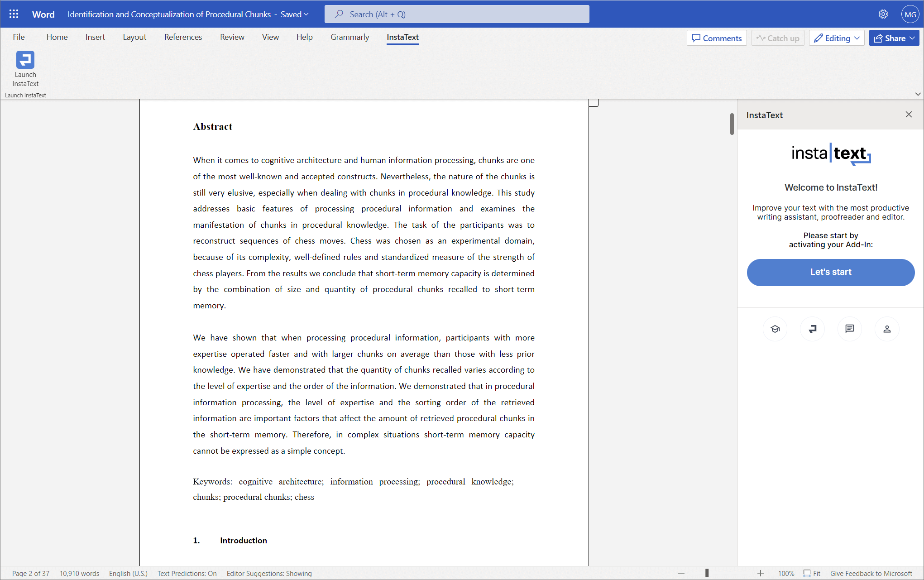Image resolution: width=924 pixels, height=580 pixels.
Task: Open feedback via the chat-bubble icon in InstaText panel
Action: click(x=850, y=329)
